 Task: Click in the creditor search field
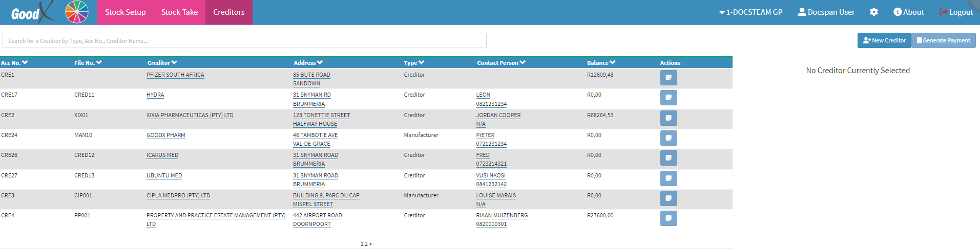click(244, 40)
